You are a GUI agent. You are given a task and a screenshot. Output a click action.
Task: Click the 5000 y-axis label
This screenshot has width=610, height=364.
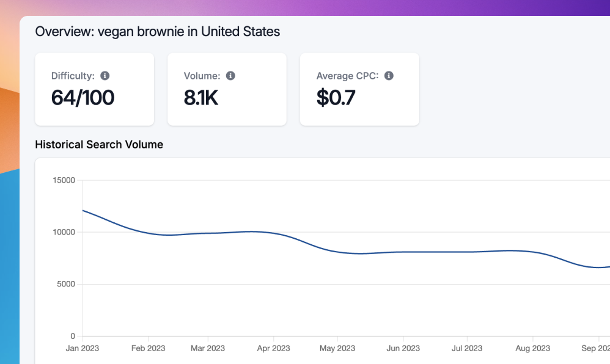tap(66, 284)
